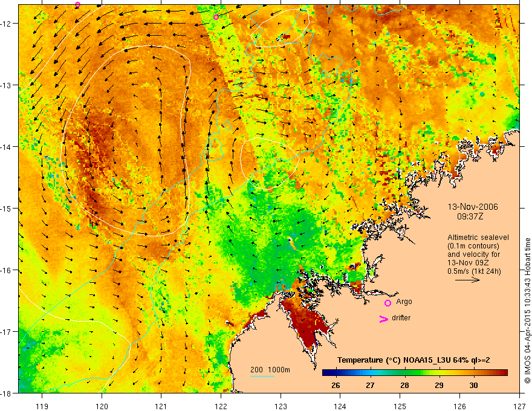Click the 121 longitude axis label
This screenshot has height=411, width=532.
tap(161, 406)
